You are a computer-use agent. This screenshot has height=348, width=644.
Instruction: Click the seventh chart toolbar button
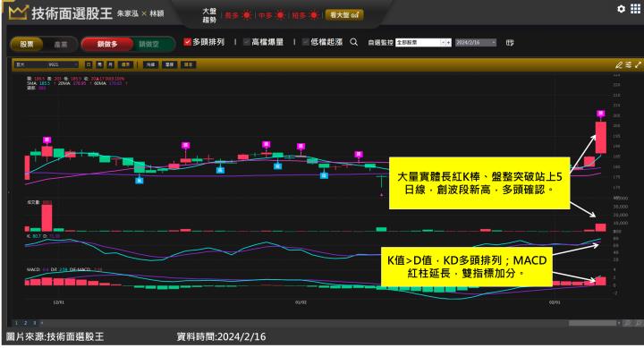tap(188, 65)
